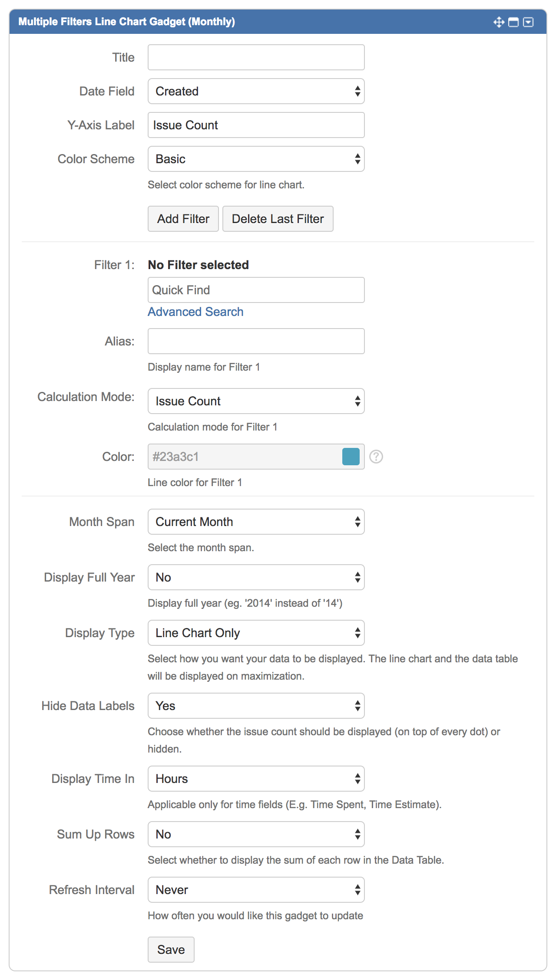Focus the Quick Find filter field
Viewport: 556px width, 980px height.
tap(256, 290)
